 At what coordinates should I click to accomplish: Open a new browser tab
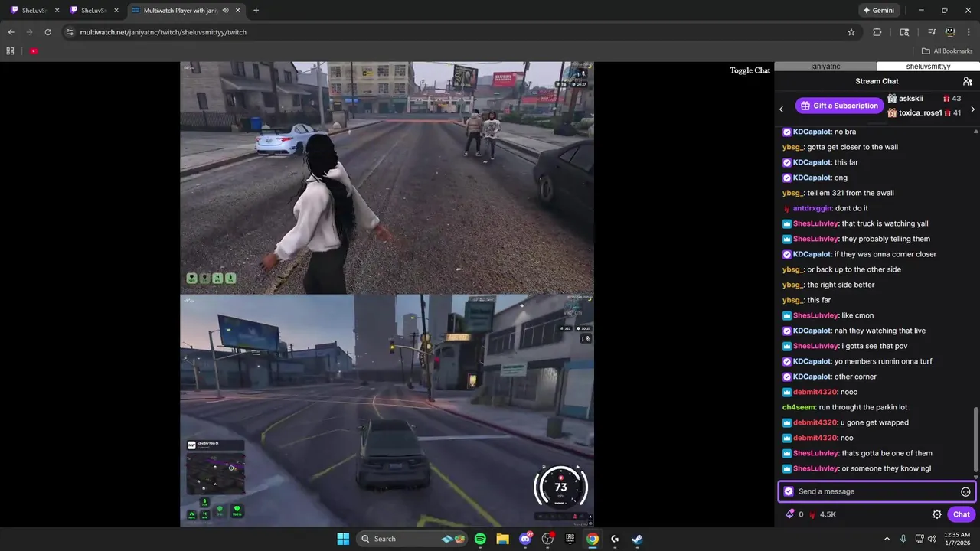[x=256, y=11]
